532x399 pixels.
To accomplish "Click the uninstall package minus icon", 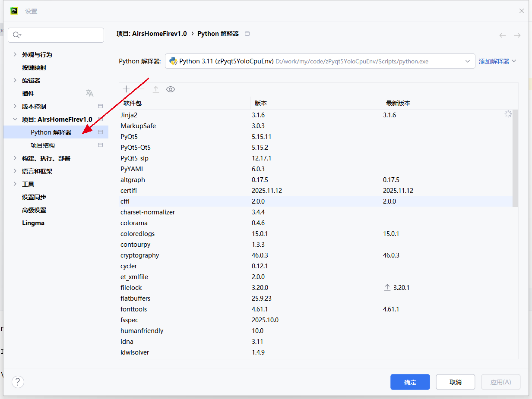I will (x=141, y=89).
